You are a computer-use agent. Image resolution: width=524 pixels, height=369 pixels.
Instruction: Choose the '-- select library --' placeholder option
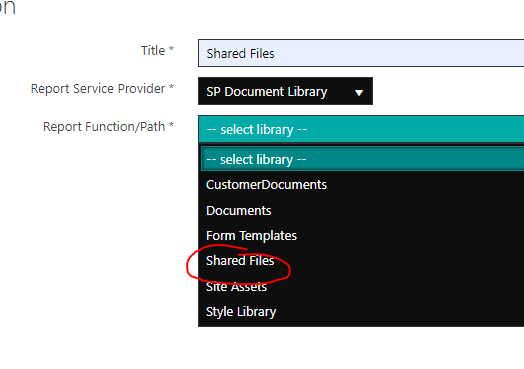362,159
